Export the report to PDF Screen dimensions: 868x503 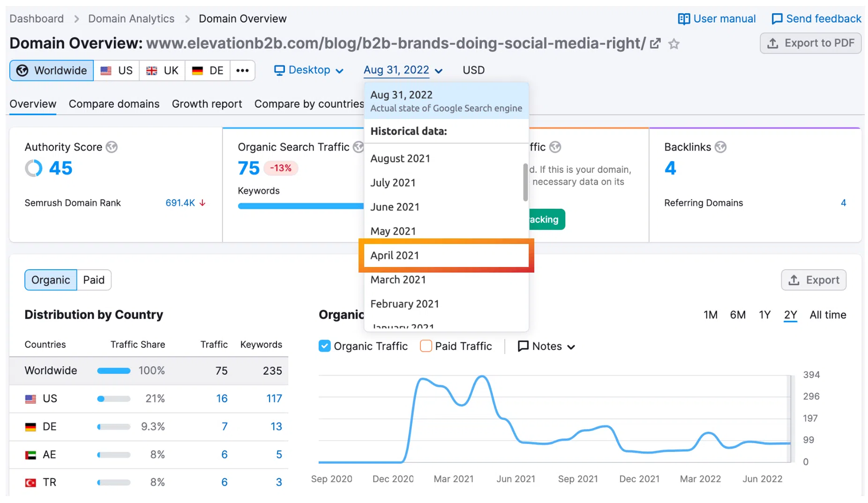click(x=810, y=43)
